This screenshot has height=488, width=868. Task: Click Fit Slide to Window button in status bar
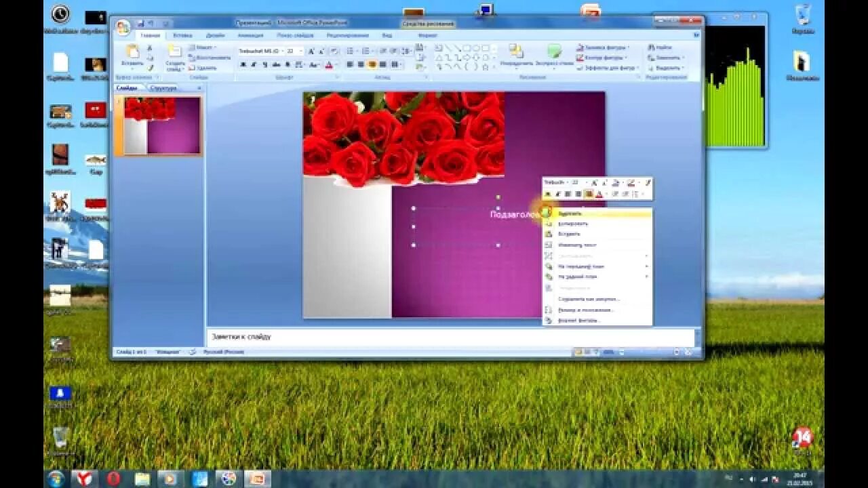tap(688, 352)
